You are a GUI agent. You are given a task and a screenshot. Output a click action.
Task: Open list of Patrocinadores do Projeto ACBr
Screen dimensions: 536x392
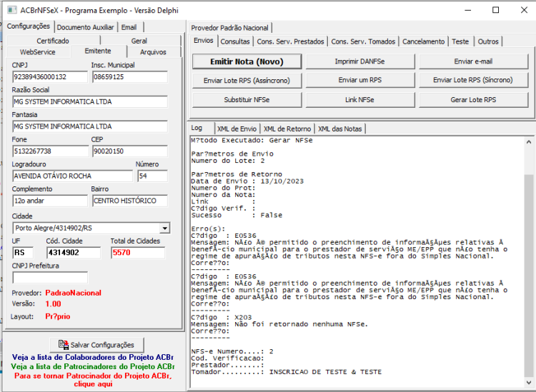pyautogui.click(x=93, y=366)
